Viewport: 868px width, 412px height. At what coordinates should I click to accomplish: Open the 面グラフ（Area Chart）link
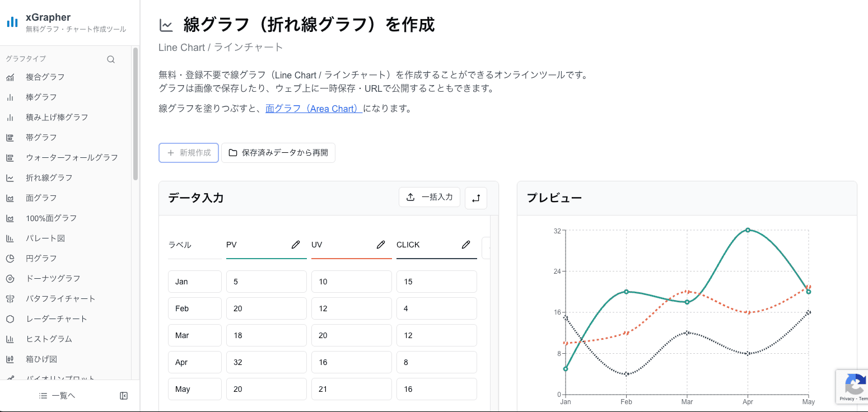point(312,108)
